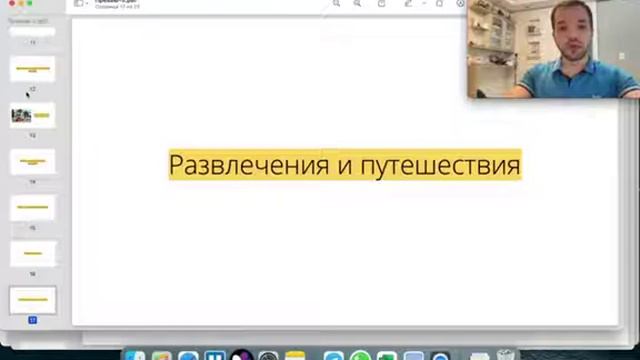
Task: Open Launchpad from the Dock
Action: click(x=162, y=355)
